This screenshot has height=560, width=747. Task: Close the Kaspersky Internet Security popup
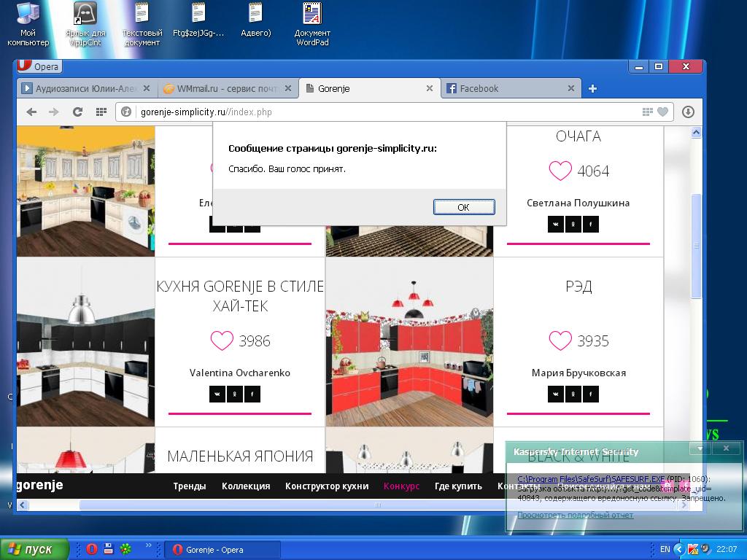[x=726, y=448]
